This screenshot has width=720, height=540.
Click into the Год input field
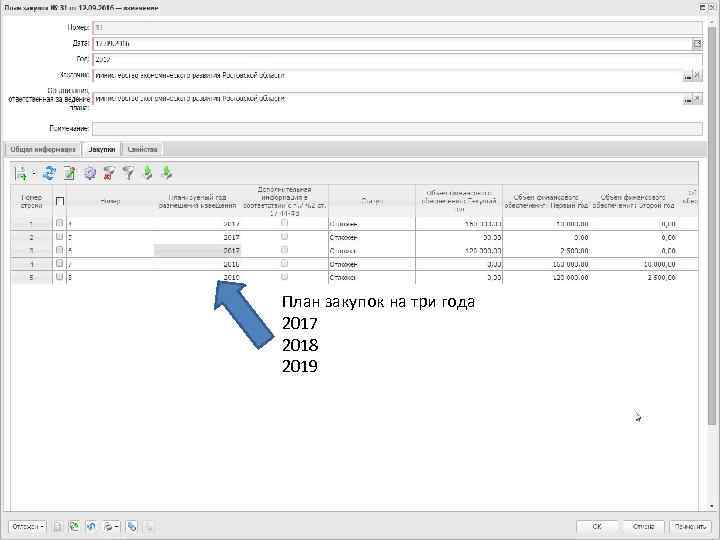pos(397,60)
